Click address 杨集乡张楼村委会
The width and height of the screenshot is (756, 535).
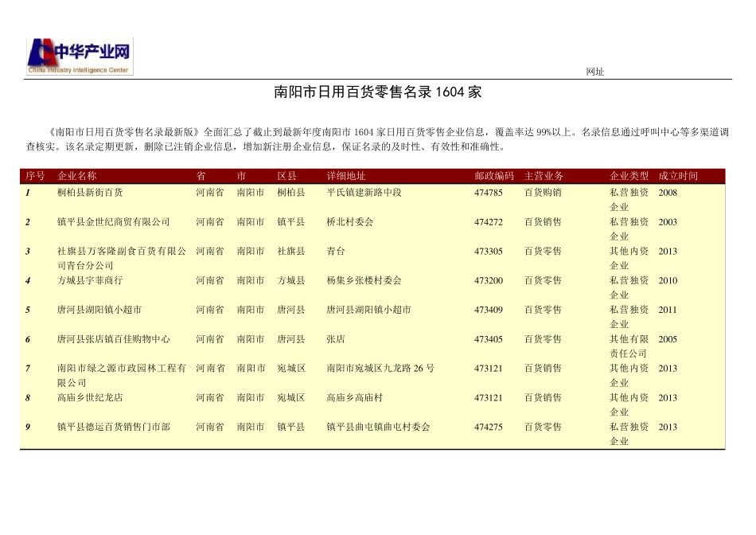pyautogui.click(x=364, y=280)
